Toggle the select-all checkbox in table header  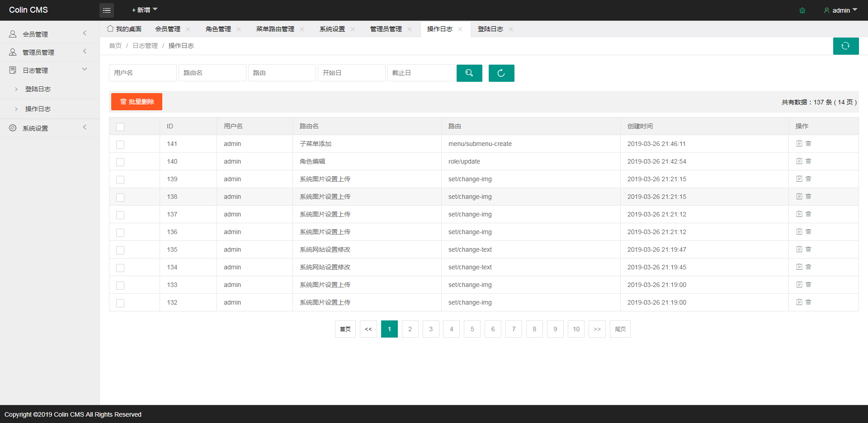[120, 127]
